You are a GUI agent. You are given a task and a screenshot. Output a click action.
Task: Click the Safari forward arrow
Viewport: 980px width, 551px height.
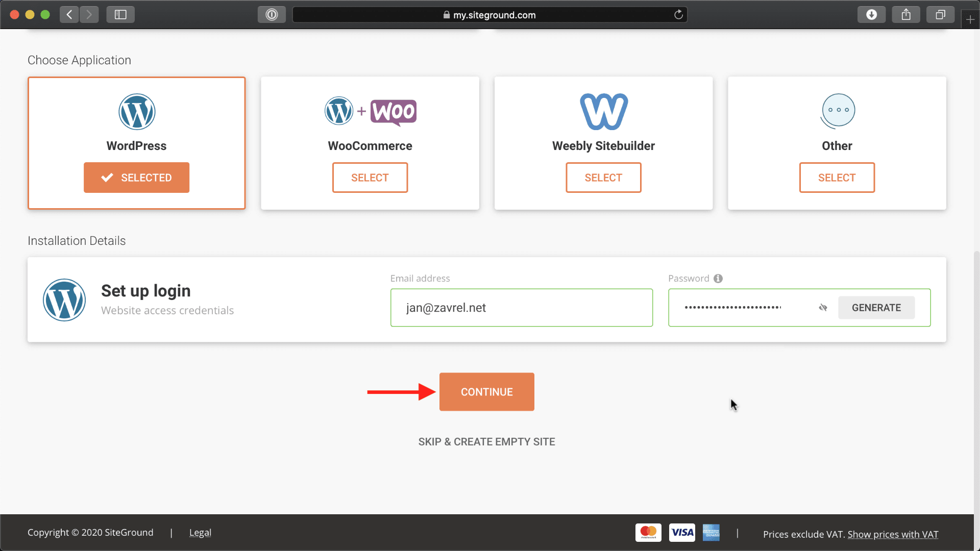tap(89, 15)
